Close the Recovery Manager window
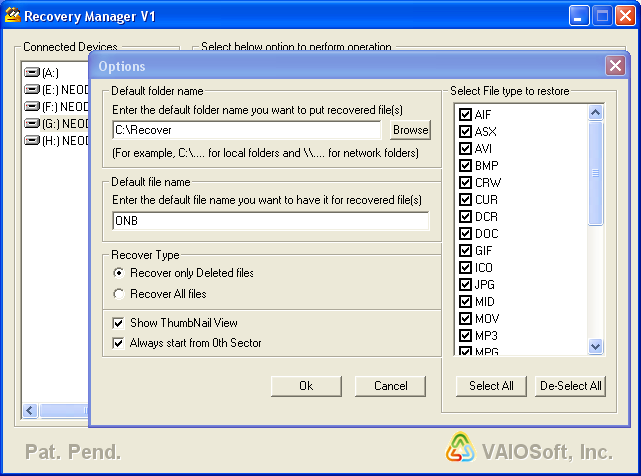 click(625, 16)
